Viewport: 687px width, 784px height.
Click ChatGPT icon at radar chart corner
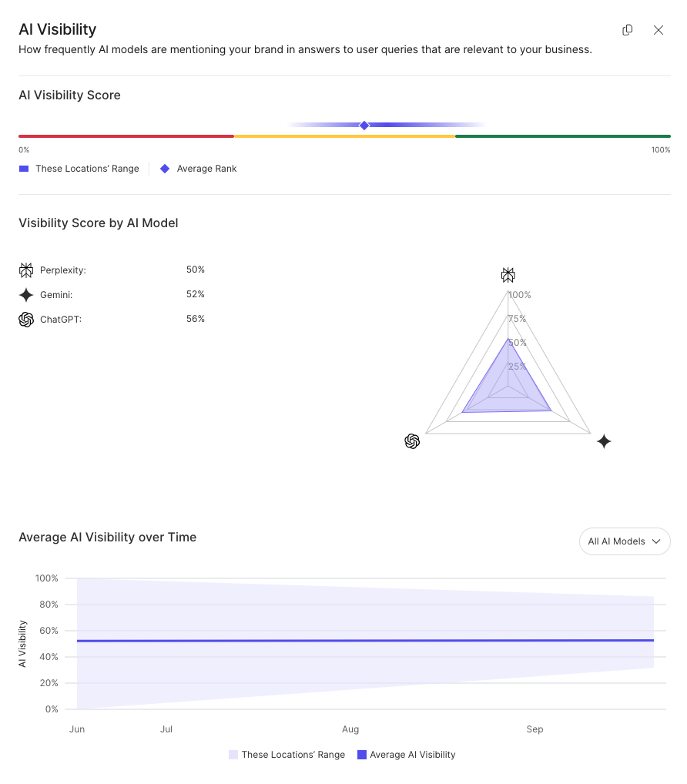click(412, 441)
